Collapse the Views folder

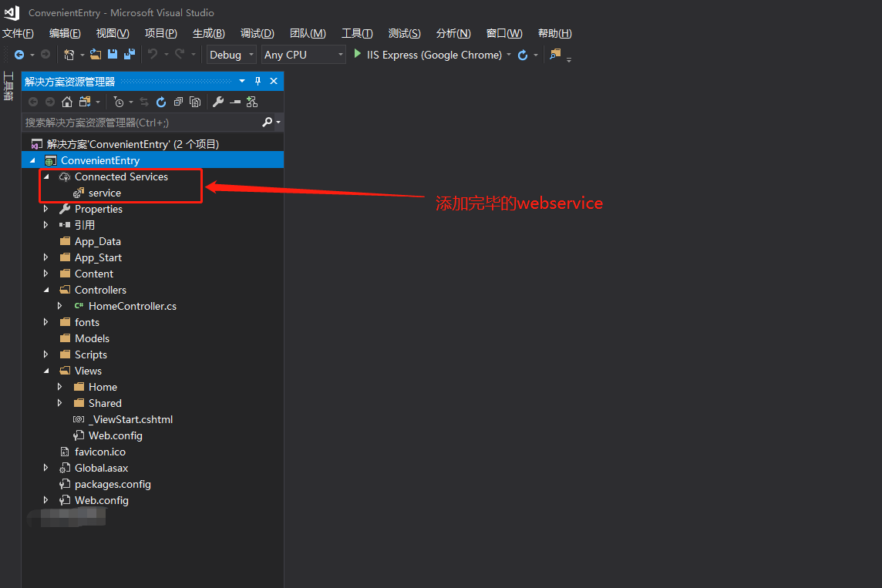46,371
